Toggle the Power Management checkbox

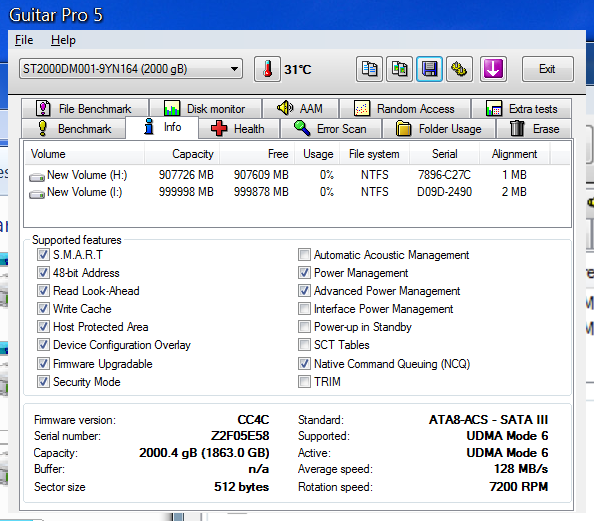304,272
